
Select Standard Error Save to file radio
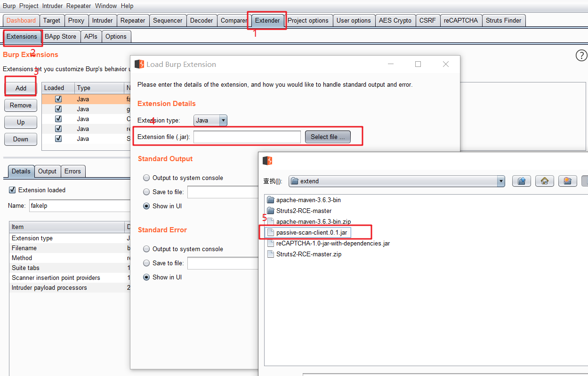click(146, 263)
